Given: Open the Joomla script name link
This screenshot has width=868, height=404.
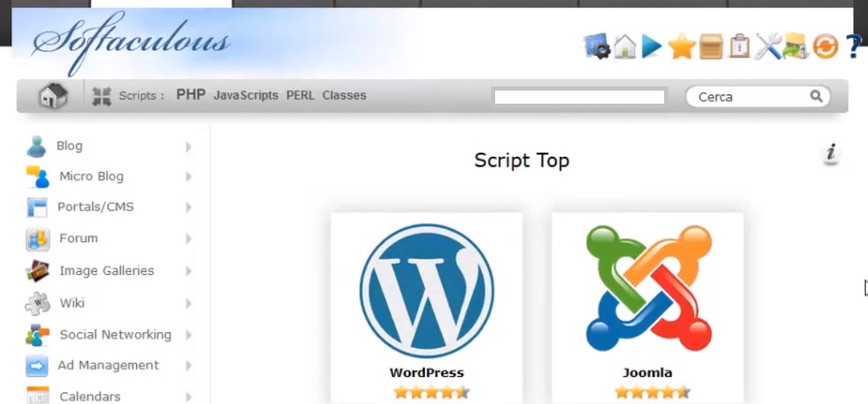Looking at the screenshot, I should (647, 372).
